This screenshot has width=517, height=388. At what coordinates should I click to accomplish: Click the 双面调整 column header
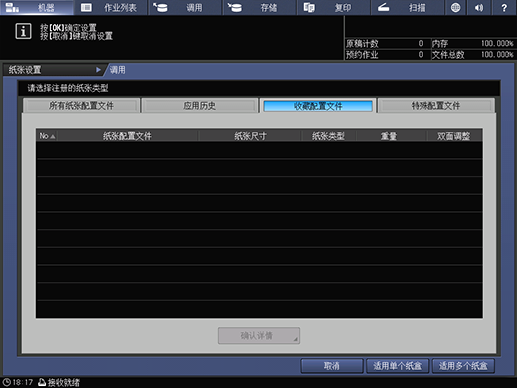pyautogui.click(x=454, y=136)
